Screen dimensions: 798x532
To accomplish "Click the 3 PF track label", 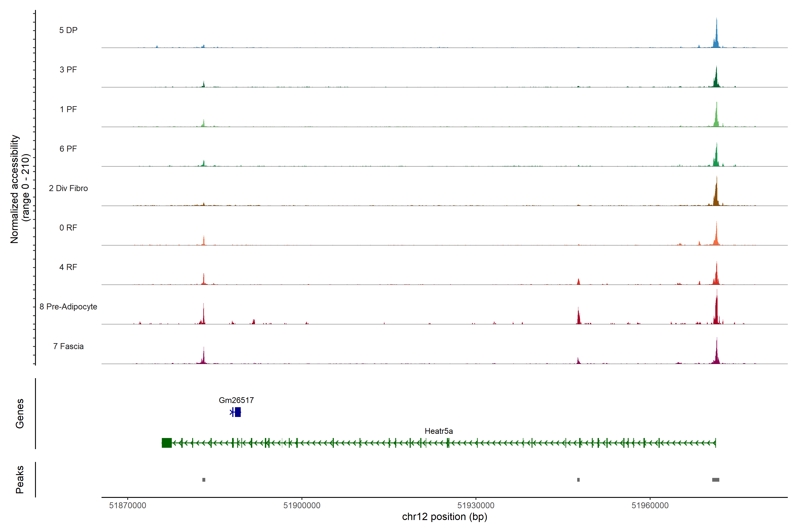I will 68,70.
